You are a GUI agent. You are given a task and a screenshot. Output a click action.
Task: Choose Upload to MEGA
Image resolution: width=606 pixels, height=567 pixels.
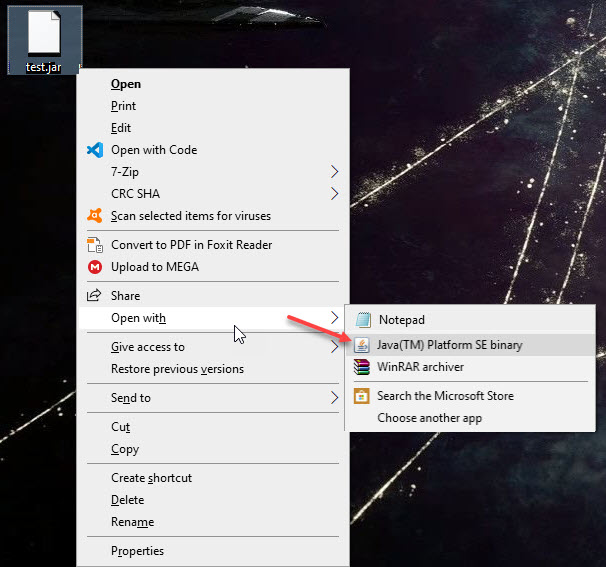[213, 267]
